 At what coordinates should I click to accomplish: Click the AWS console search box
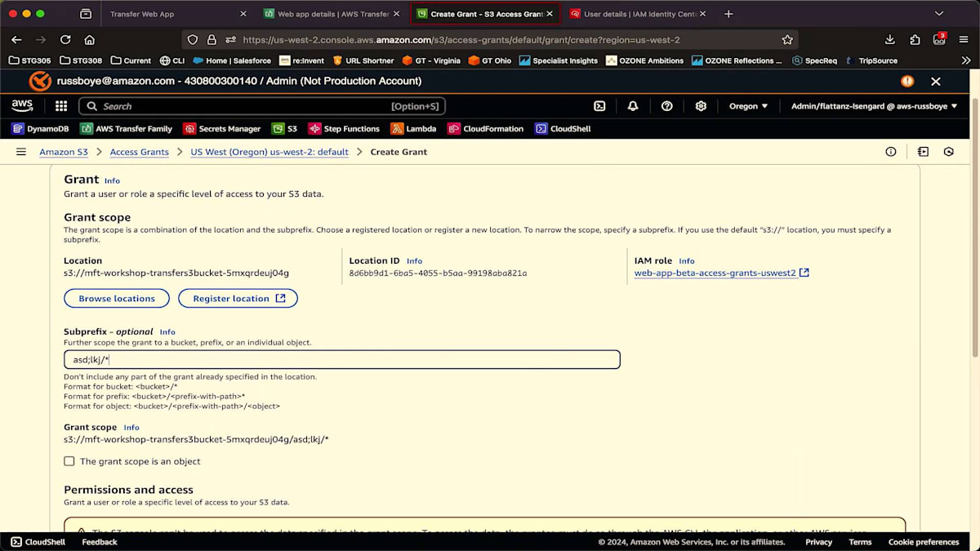pyautogui.click(x=262, y=106)
